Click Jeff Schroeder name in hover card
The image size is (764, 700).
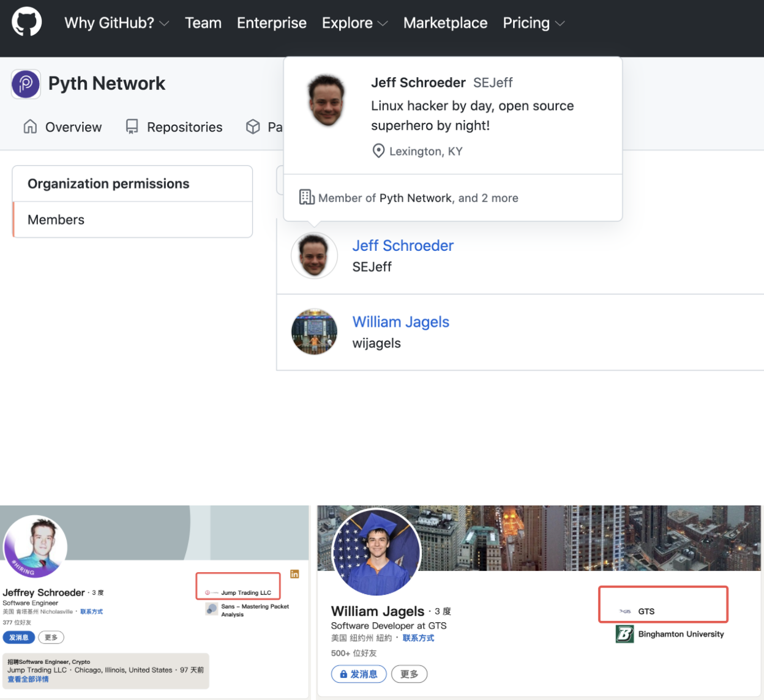pos(418,83)
